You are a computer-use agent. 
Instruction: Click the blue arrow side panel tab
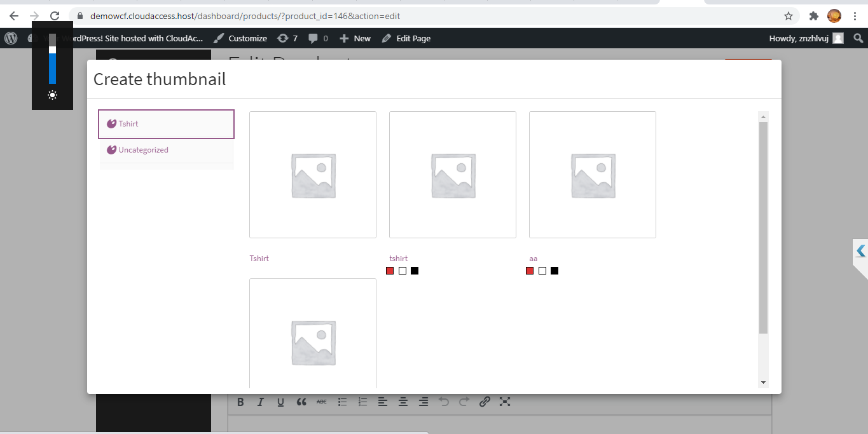pyautogui.click(x=860, y=252)
